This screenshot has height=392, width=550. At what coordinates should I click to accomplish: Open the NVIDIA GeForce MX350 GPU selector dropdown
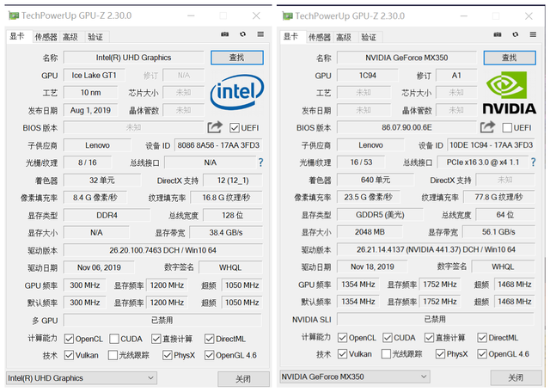tap(355, 377)
